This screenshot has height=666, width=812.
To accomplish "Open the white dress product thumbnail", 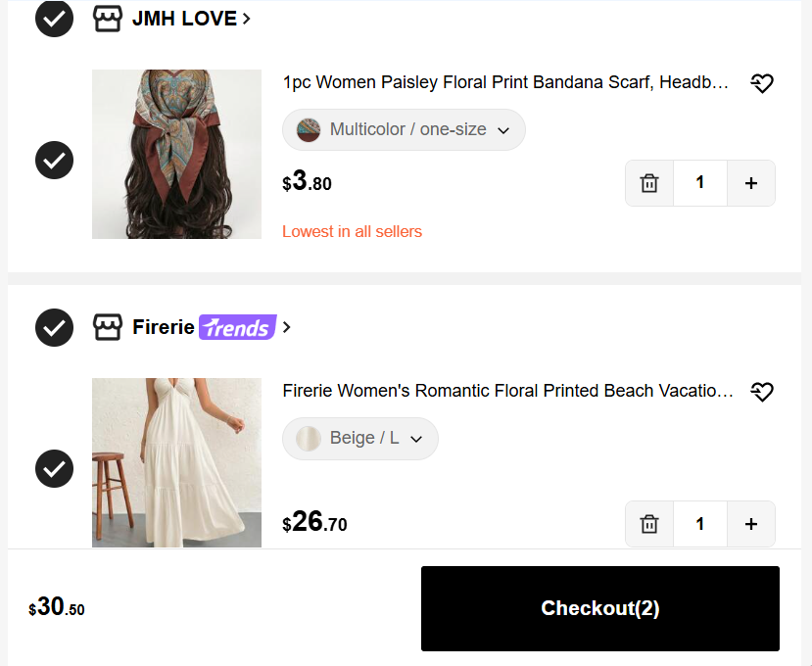I will click(x=176, y=462).
